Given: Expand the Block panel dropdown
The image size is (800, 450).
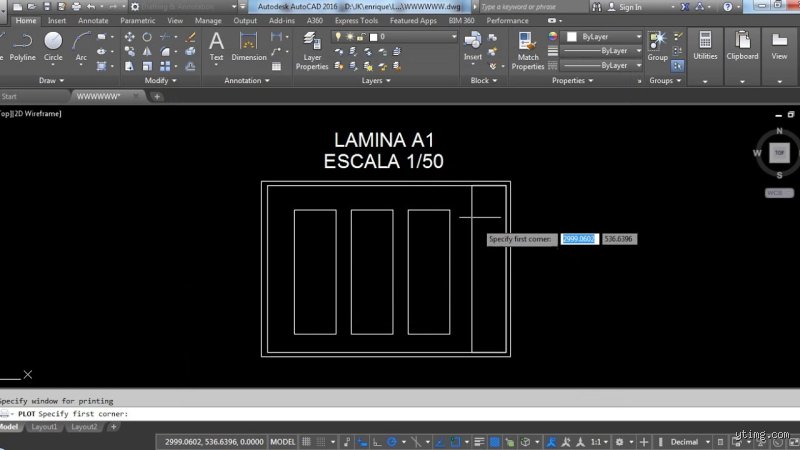Looking at the screenshot, I should (x=483, y=81).
